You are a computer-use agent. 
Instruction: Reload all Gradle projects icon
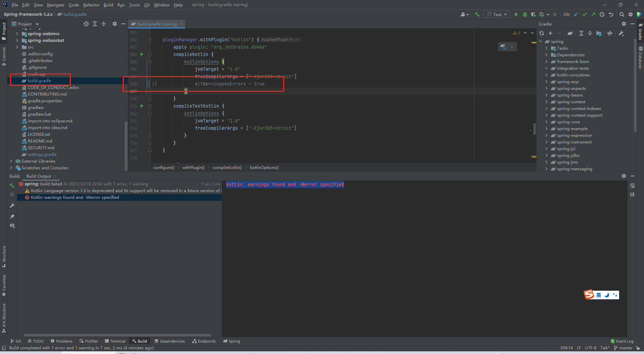click(x=542, y=33)
